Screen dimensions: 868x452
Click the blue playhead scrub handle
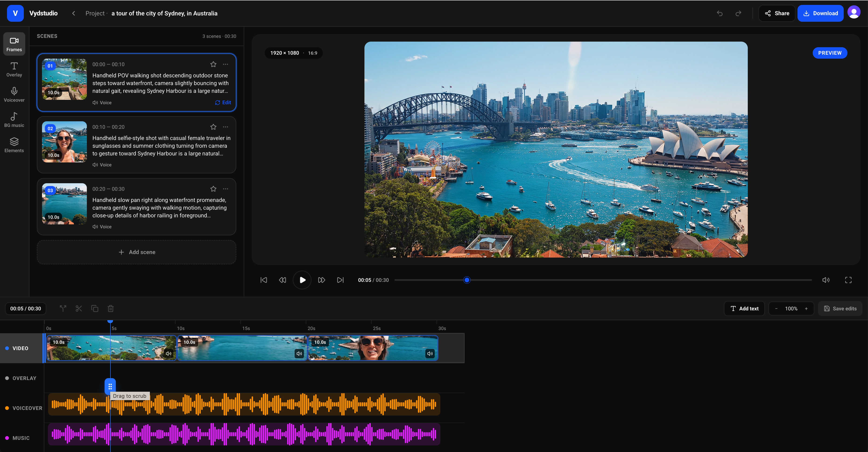coord(110,386)
